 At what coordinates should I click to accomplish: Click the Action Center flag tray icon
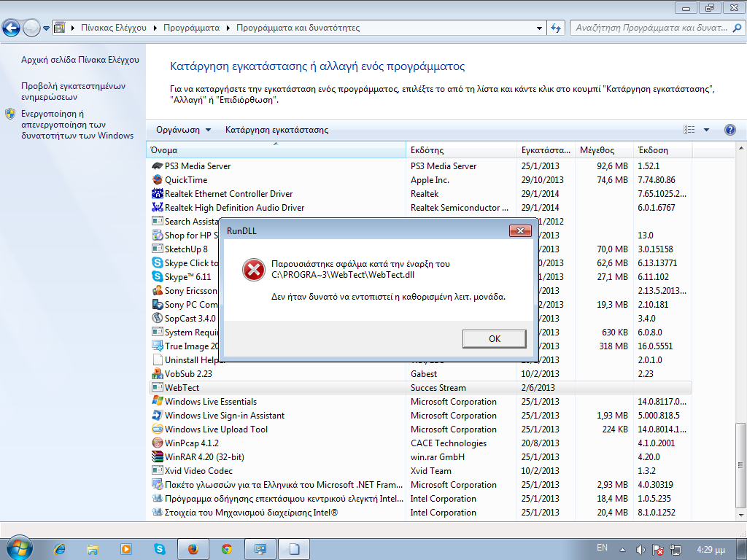pos(658,550)
